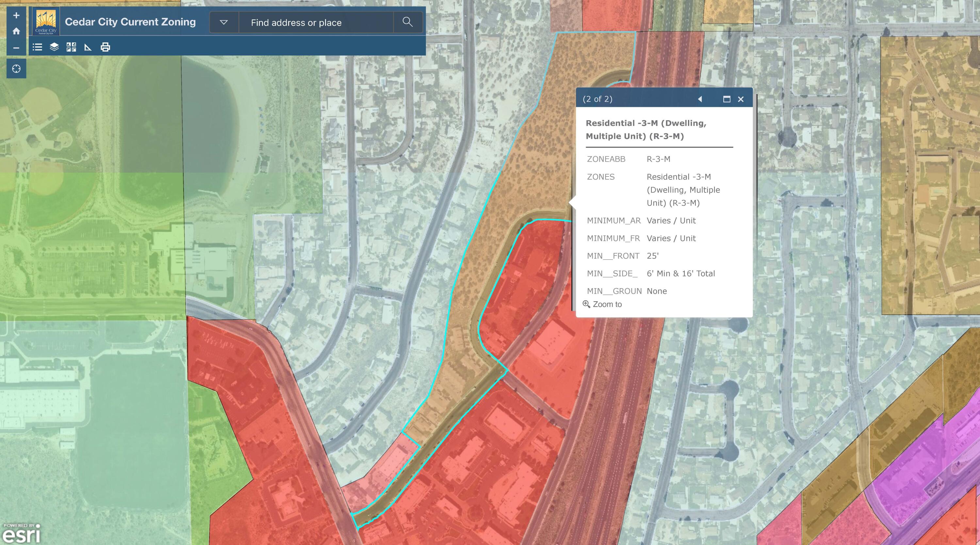The width and height of the screenshot is (980, 545).
Task: Open the Print widget
Action: [x=106, y=47]
